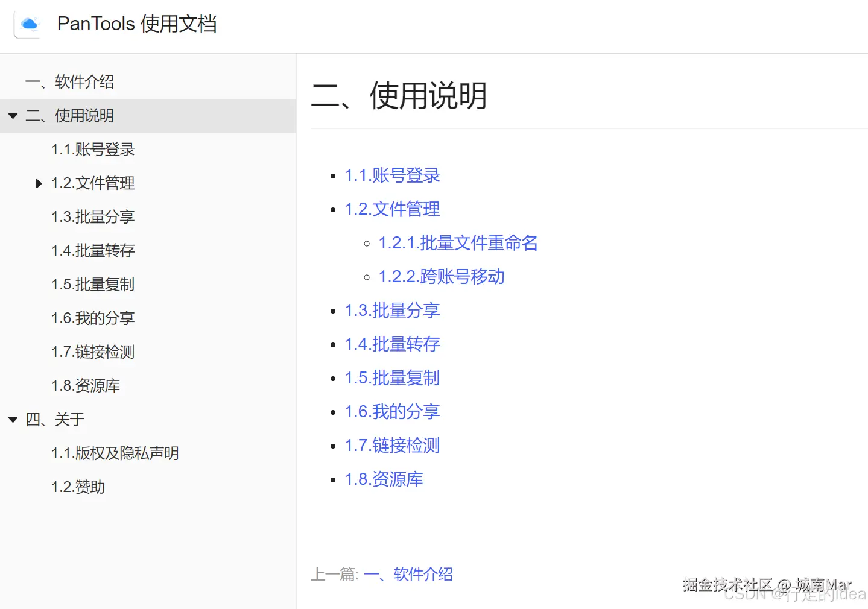Image resolution: width=868 pixels, height=609 pixels.
Task: Collapse the 二、使用说明 sidebar section arrow
Action: pyautogui.click(x=13, y=116)
